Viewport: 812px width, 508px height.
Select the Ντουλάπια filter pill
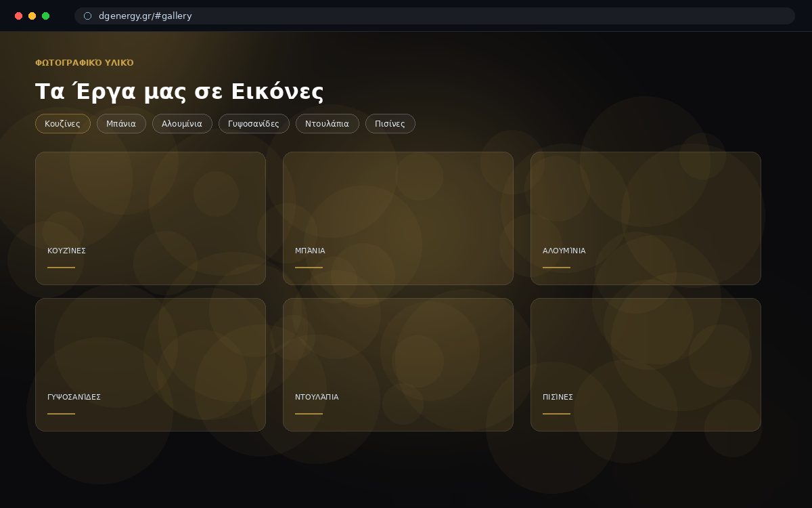click(x=328, y=124)
